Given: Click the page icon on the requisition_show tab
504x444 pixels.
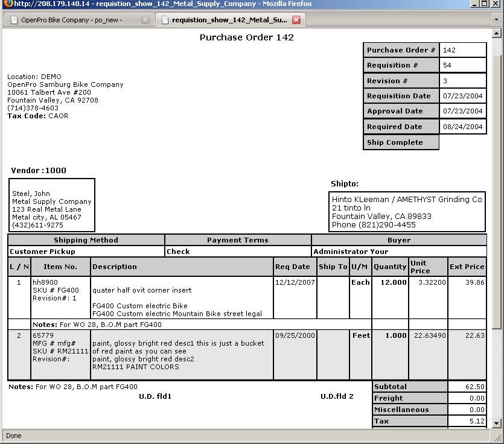Looking at the screenshot, I should click(x=165, y=20).
